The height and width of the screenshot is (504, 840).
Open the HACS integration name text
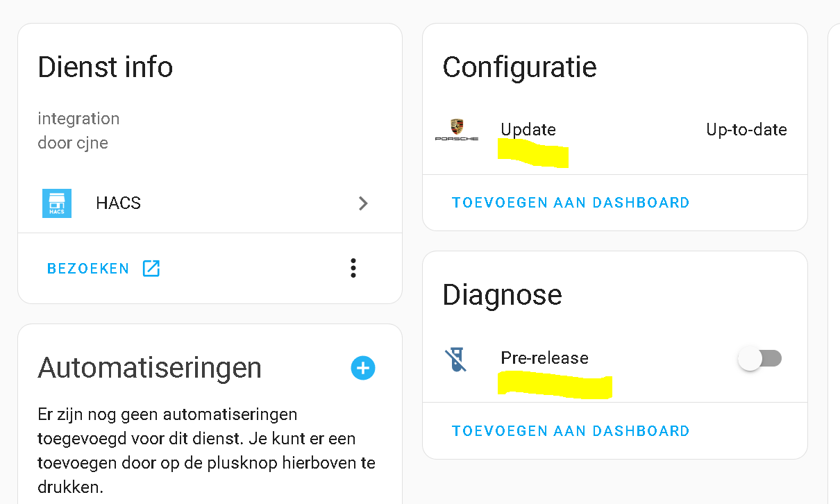click(x=119, y=203)
